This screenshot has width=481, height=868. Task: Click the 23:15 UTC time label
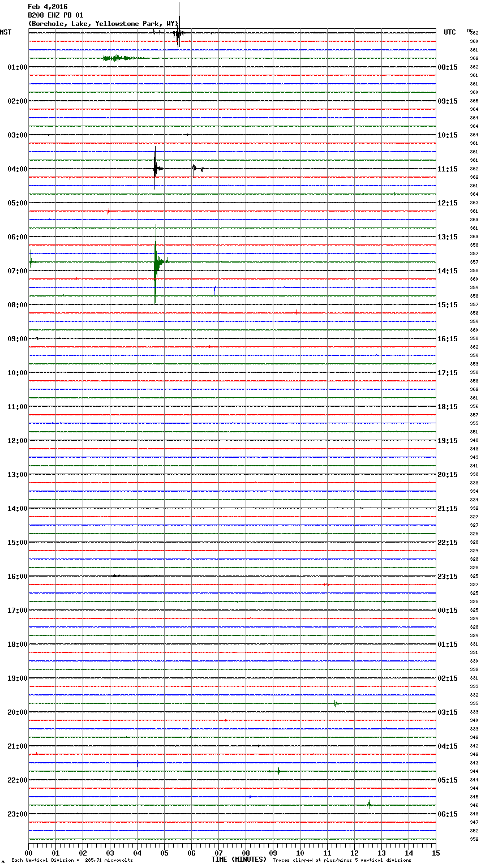(x=448, y=577)
